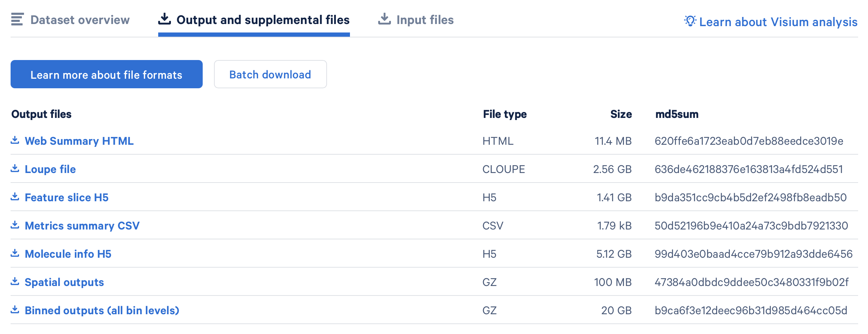Screen dimensions: 868x334
Task: Open Learn about Visium analysis link
Action: [x=778, y=22]
